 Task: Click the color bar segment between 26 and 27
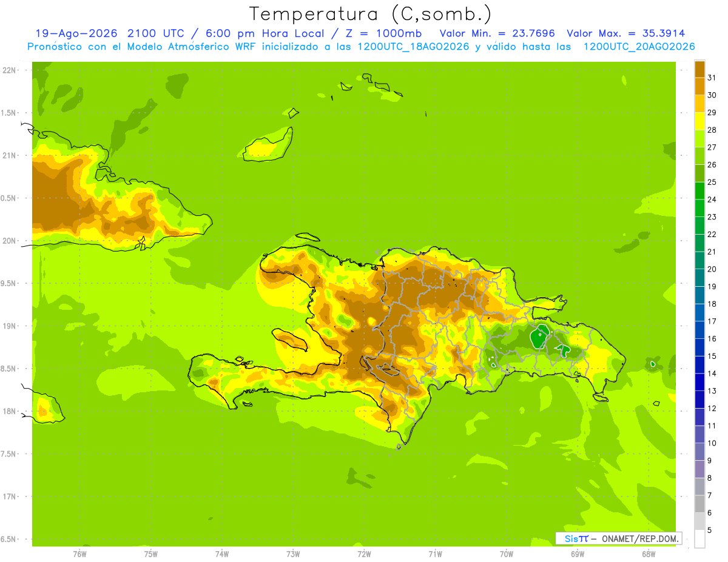[699, 156]
